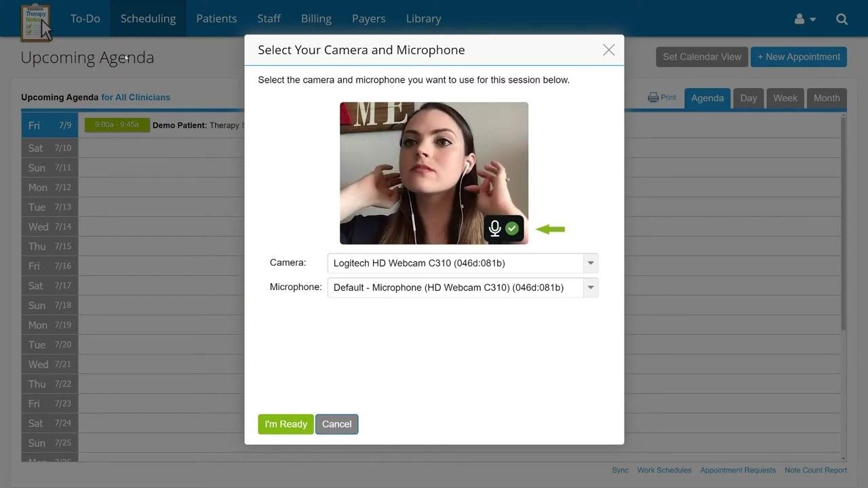Select the Tue 7/20 agenda row
The image size is (868, 488).
pos(431,344)
